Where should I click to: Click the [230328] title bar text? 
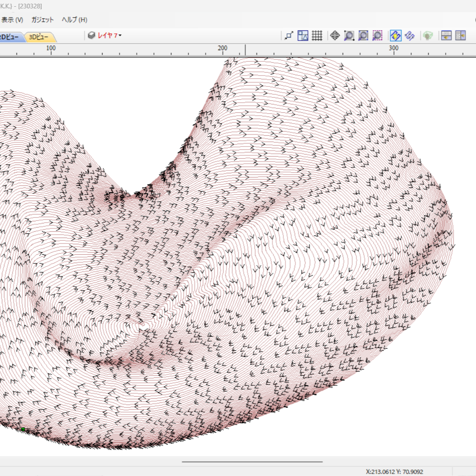30,6
